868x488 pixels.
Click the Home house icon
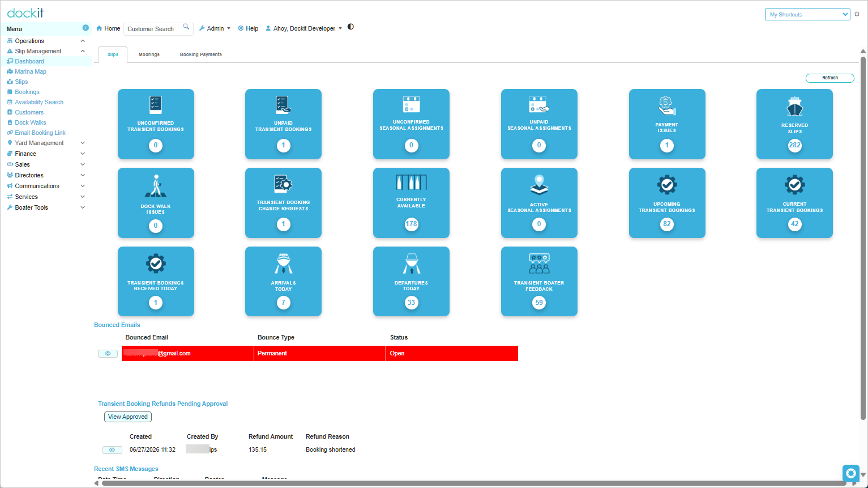point(99,28)
